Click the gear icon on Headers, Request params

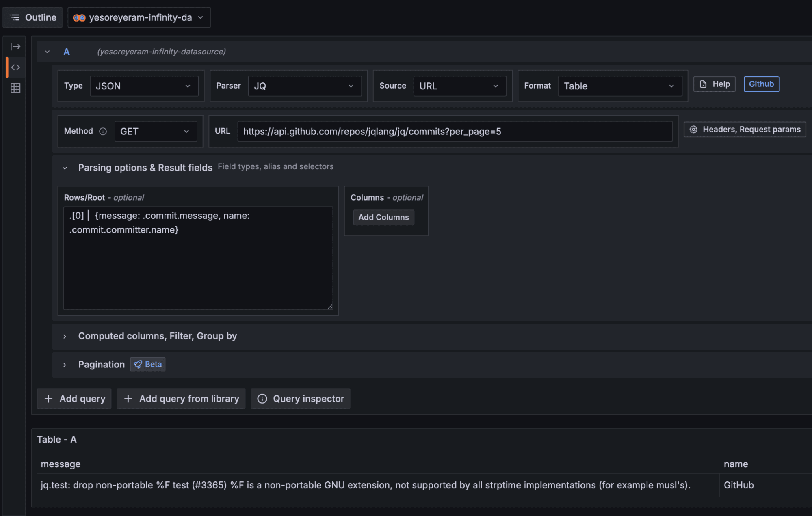point(693,129)
